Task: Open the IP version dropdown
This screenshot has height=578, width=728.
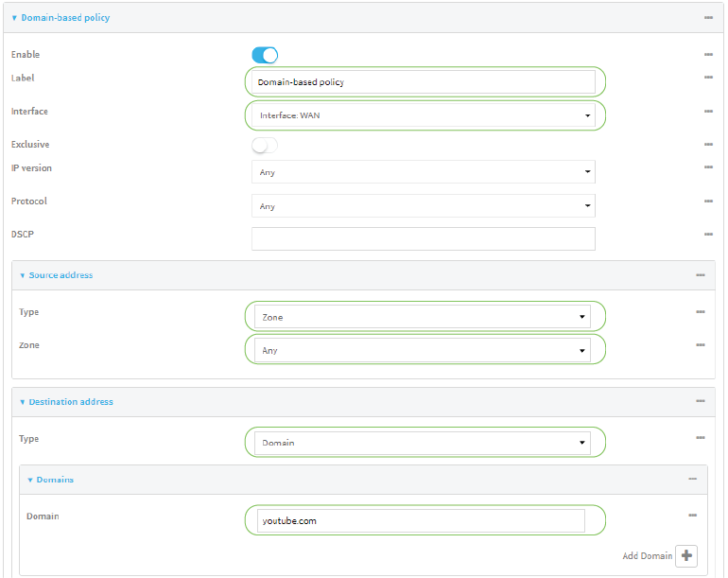Action: pyautogui.click(x=423, y=172)
